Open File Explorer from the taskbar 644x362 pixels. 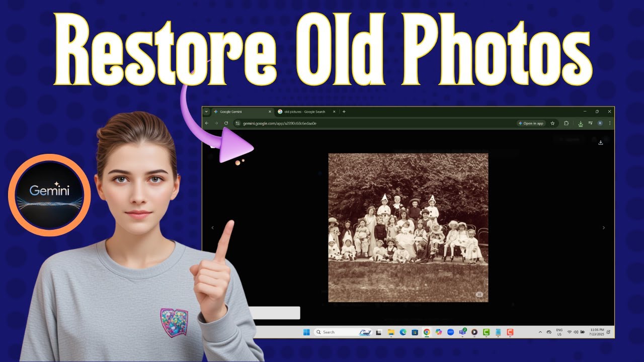[391, 332]
